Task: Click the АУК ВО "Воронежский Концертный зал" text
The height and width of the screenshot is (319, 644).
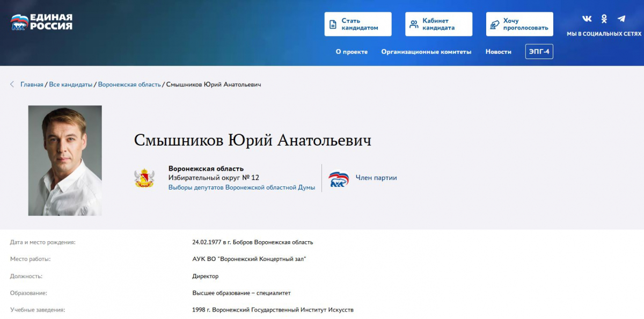Action: (250, 259)
